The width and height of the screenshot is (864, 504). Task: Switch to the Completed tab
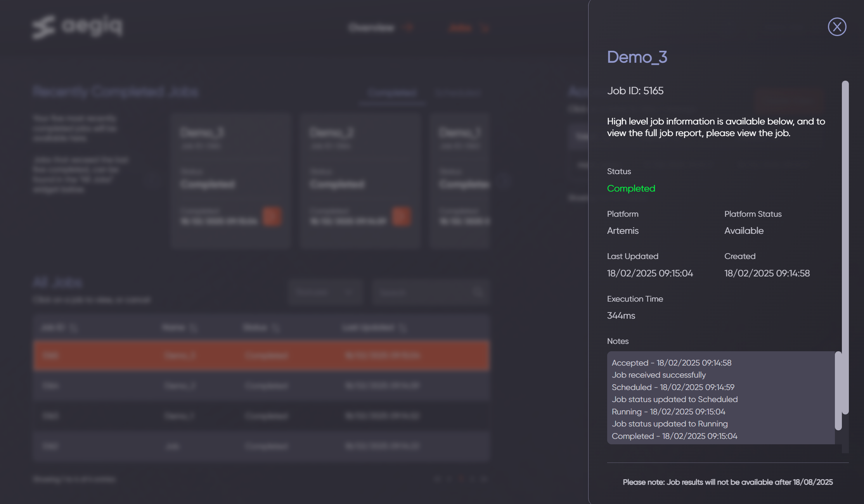(392, 93)
